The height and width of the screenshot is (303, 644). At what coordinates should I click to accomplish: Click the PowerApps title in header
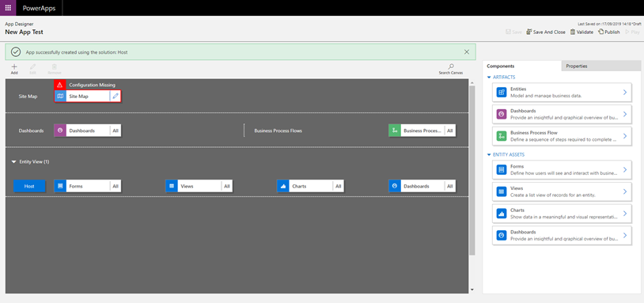39,8
